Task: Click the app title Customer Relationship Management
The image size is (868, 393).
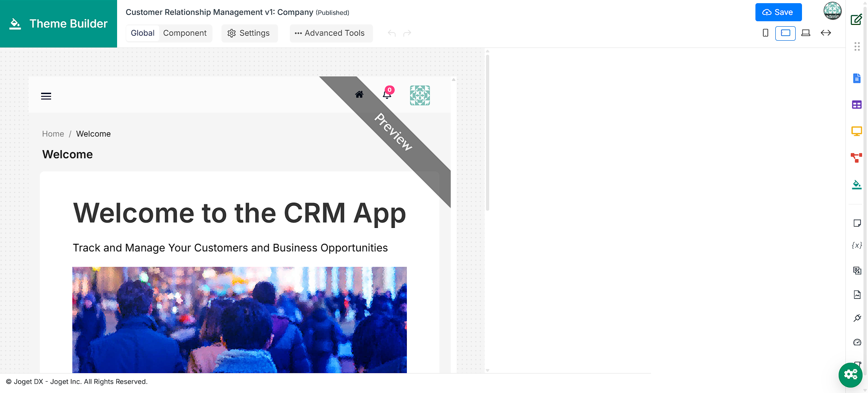Action: [x=219, y=12]
